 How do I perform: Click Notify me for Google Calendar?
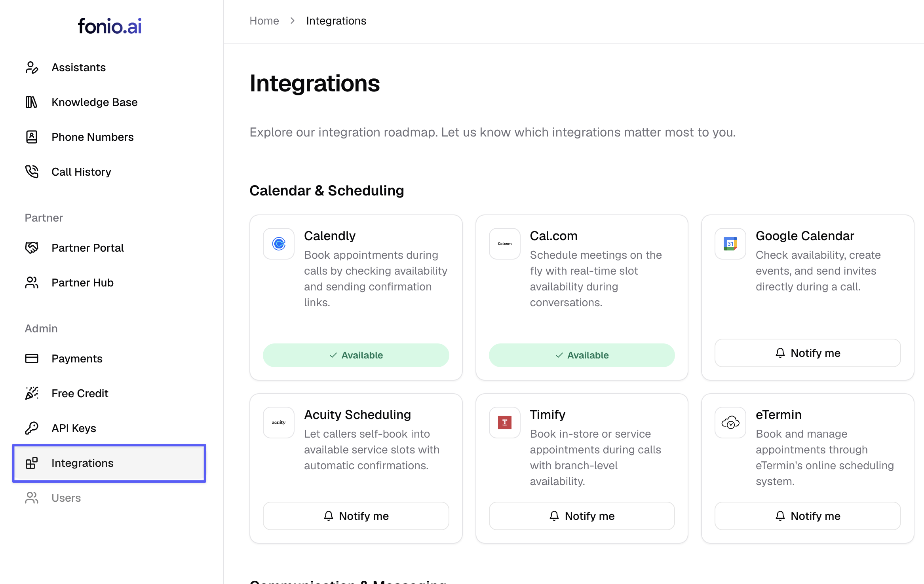pyautogui.click(x=808, y=353)
